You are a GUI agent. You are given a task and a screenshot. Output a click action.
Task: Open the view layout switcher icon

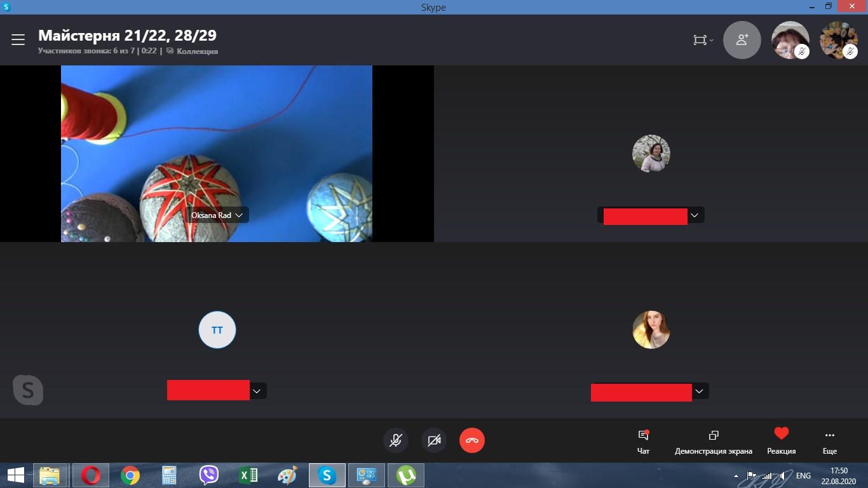click(x=703, y=40)
